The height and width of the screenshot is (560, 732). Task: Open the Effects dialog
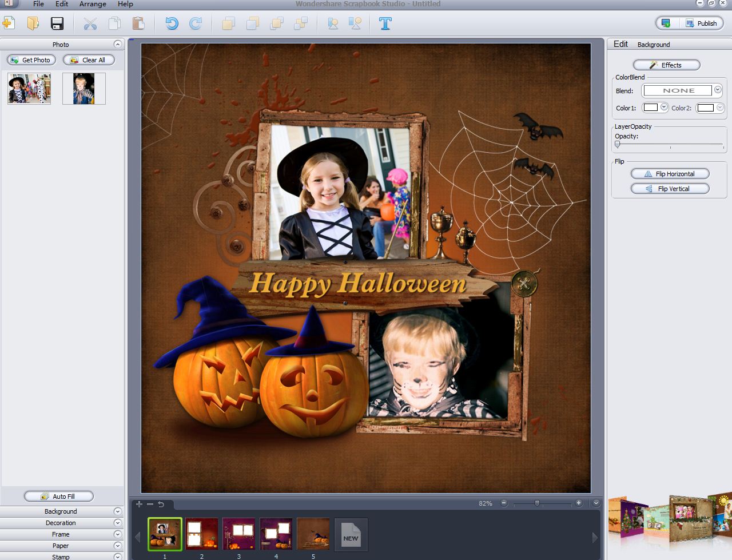tap(666, 65)
